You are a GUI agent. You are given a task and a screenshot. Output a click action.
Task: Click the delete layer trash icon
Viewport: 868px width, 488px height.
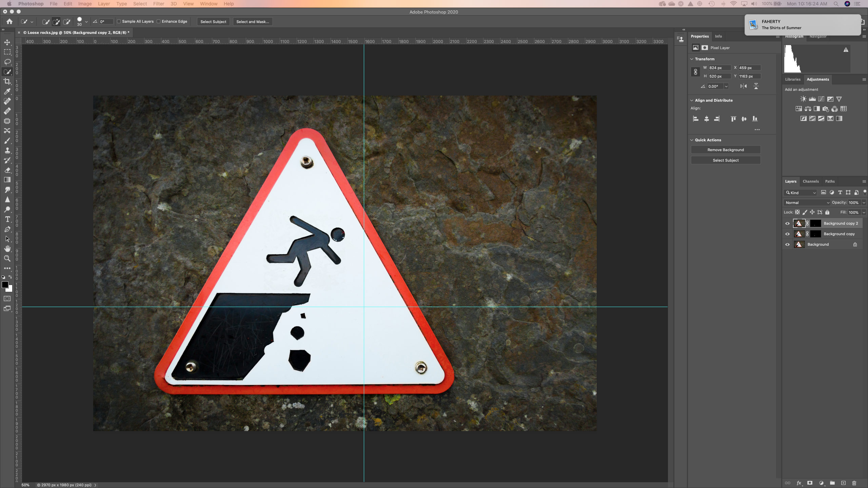click(854, 483)
